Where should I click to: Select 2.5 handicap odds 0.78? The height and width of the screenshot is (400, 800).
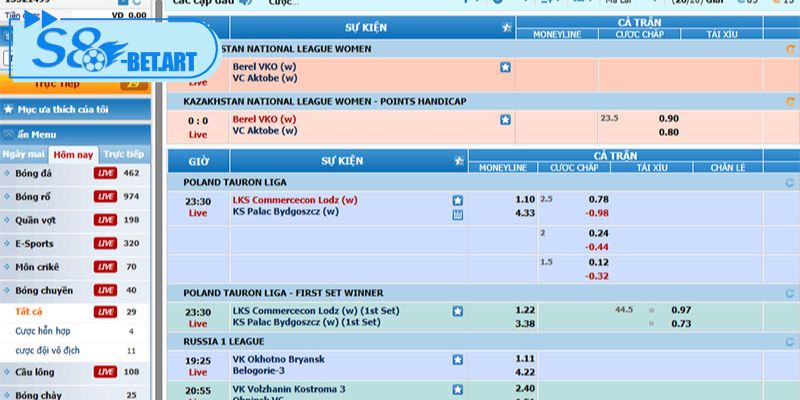point(598,199)
